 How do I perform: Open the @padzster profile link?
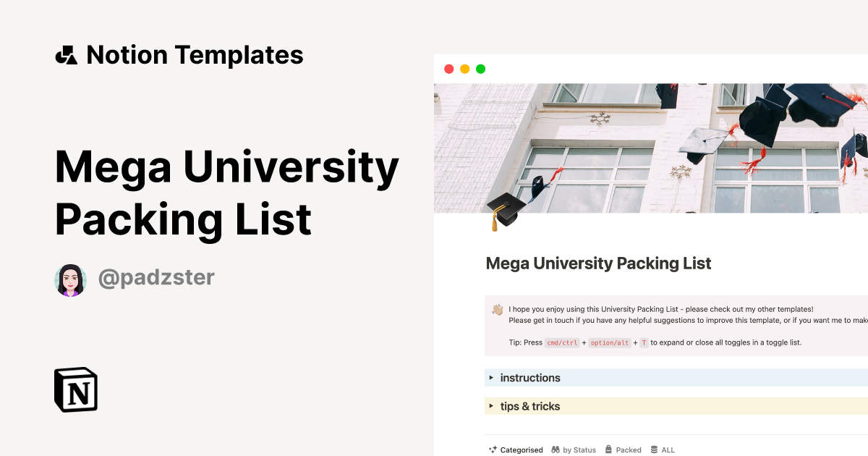click(156, 277)
